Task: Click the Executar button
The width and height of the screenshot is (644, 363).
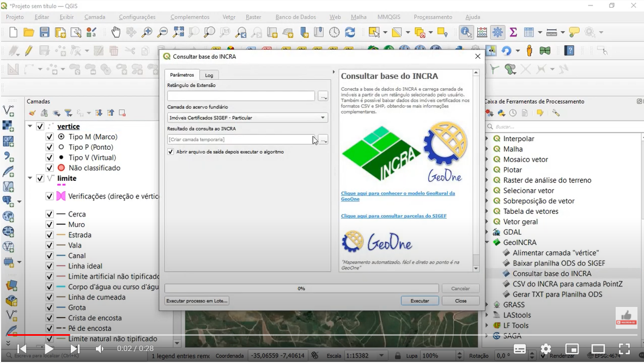Action: pyautogui.click(x=420, y=300)
